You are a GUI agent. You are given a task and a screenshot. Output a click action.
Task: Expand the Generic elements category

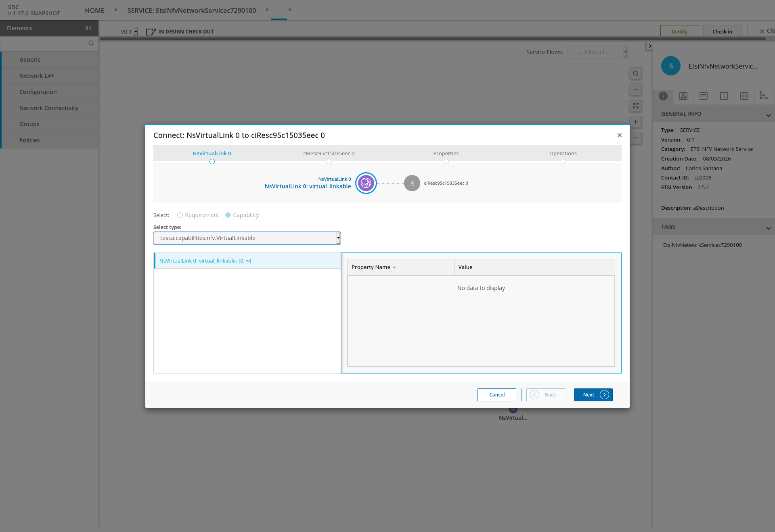[50, 60]
